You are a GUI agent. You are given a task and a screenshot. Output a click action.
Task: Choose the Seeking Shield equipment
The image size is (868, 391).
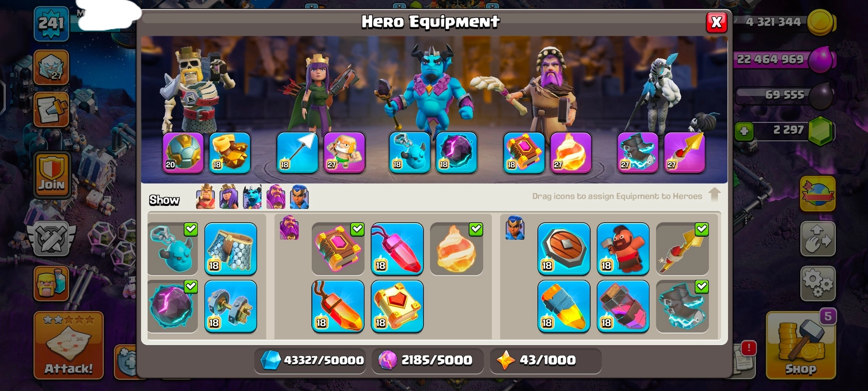coord(564,249)
